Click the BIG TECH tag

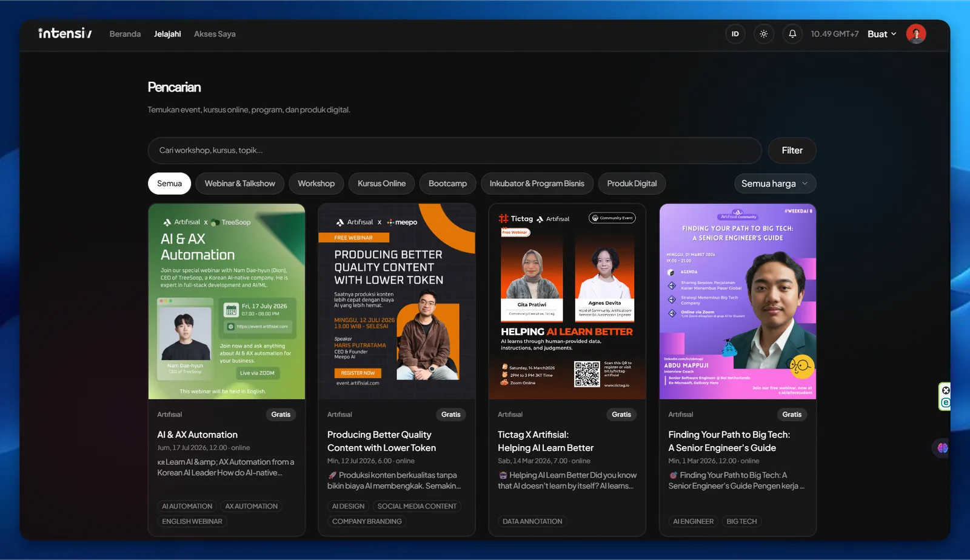pyautogui.click(x=741, y=521)
